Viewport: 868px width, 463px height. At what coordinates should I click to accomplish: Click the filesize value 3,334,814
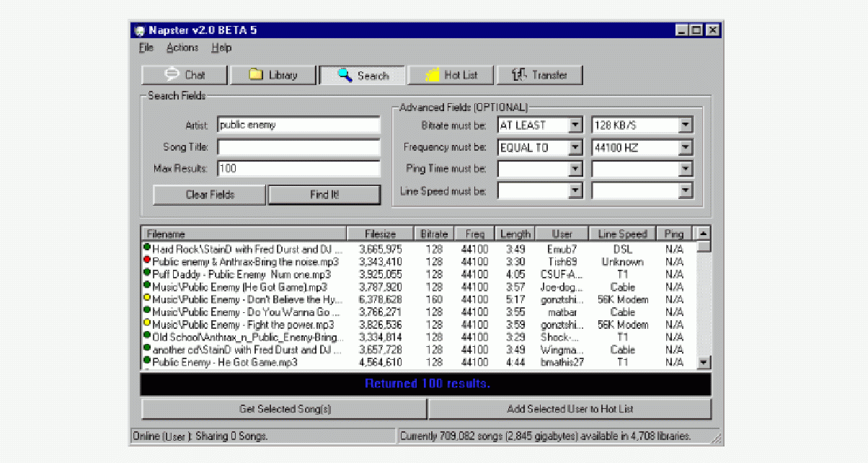tap(381, 337)
